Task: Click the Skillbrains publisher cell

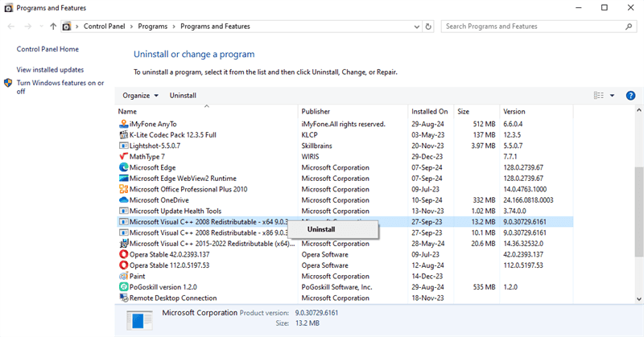Action: 316,146
